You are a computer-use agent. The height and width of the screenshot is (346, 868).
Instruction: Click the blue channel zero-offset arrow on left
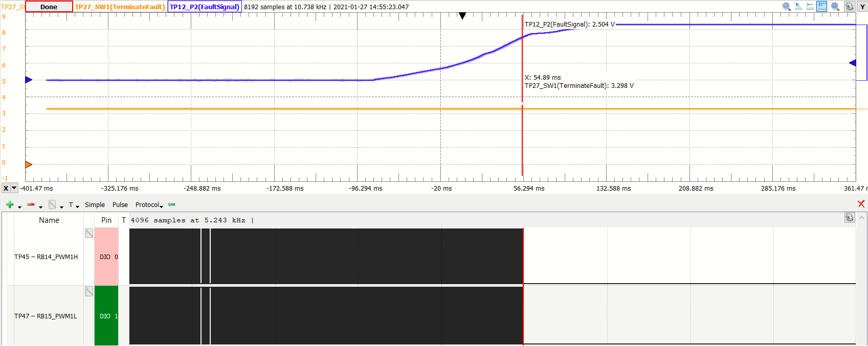[29, 80]
